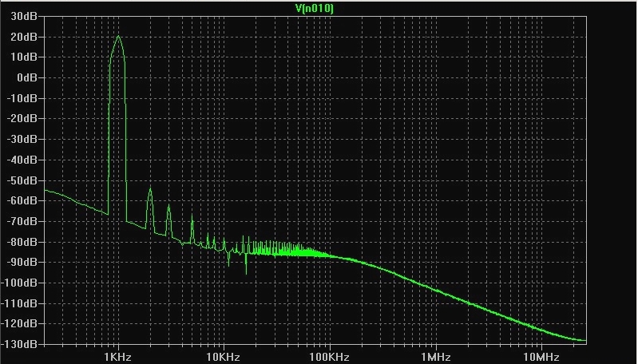Click the -20dB axis label

22,119
